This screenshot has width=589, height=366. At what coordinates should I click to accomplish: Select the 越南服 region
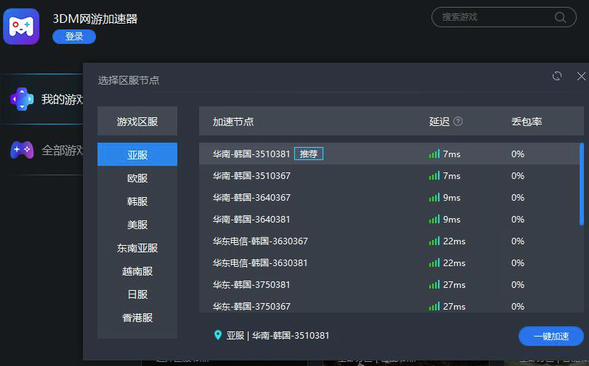pyautogui.click(x=137, y=271)
